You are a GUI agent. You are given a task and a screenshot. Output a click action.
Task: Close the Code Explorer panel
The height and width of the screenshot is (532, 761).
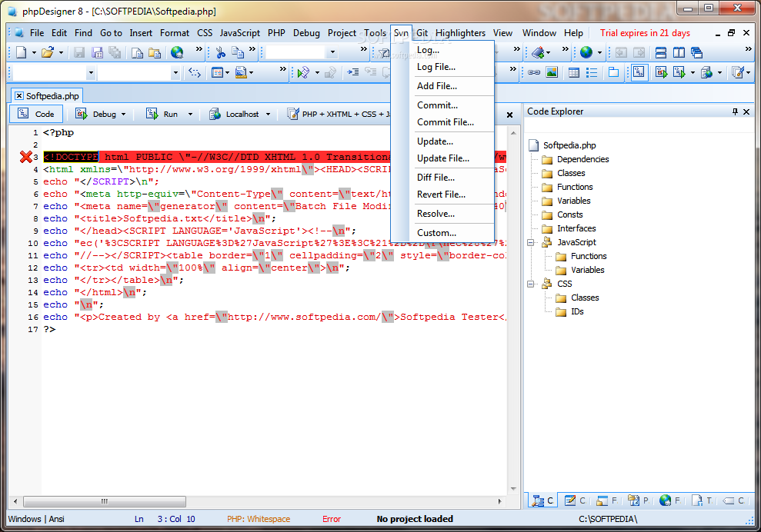click(x=746, y=111)
